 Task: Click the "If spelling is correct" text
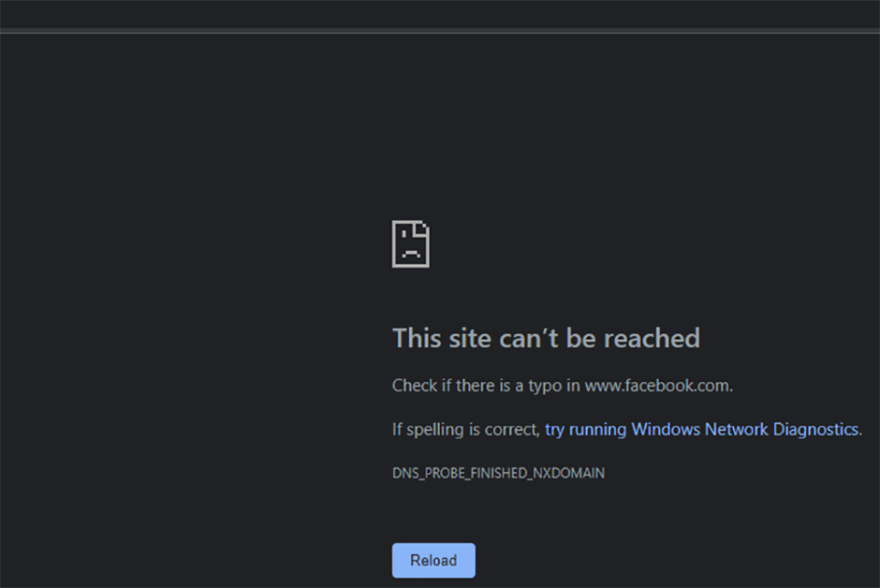coord(464,430)
